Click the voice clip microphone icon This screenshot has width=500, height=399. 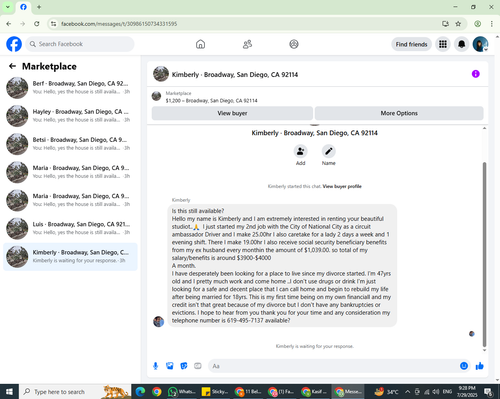point(155,366)
